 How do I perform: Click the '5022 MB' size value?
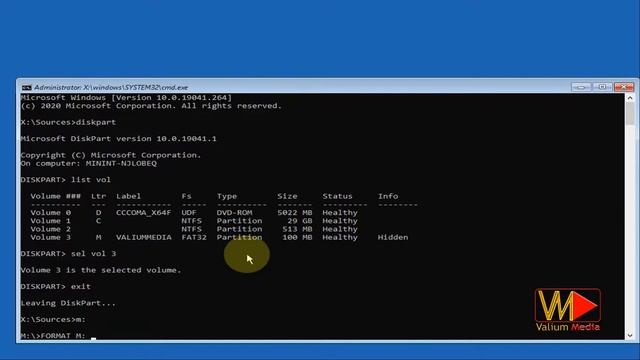(295, 212)
